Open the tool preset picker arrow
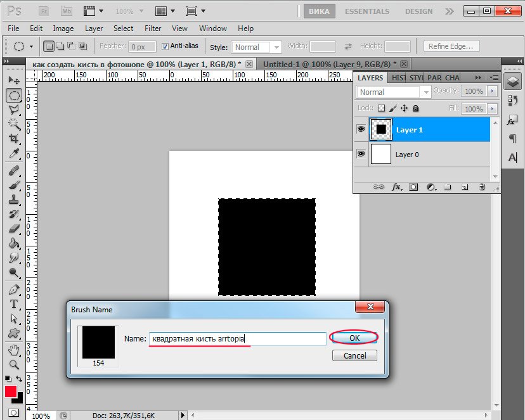The height and width of the screenshot is (420, 525). pos(31,46)
